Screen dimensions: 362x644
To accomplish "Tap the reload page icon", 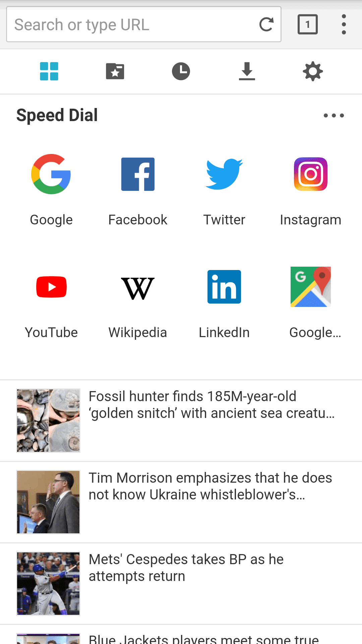I will click(x=266, y=24).
